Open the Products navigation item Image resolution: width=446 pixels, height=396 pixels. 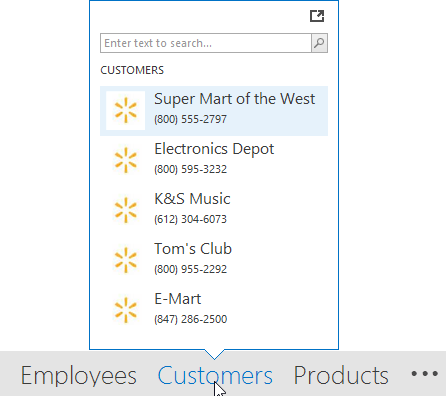(x=341, y=375)
